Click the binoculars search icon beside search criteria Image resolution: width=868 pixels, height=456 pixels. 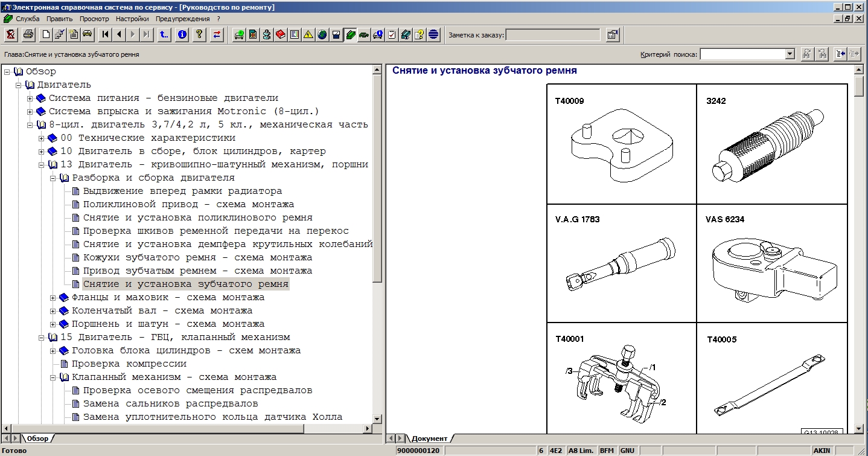coord(806,54)
